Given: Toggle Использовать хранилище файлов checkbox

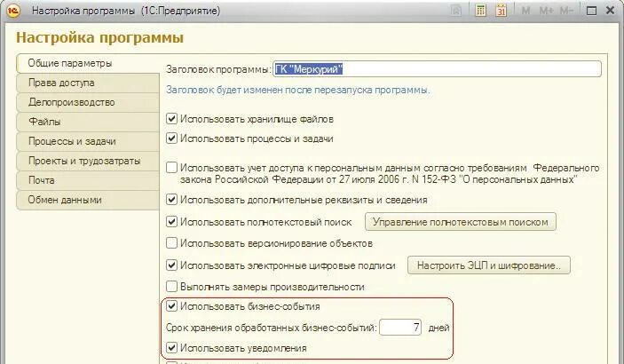Looking at the screenshot, I should [171, 119].
